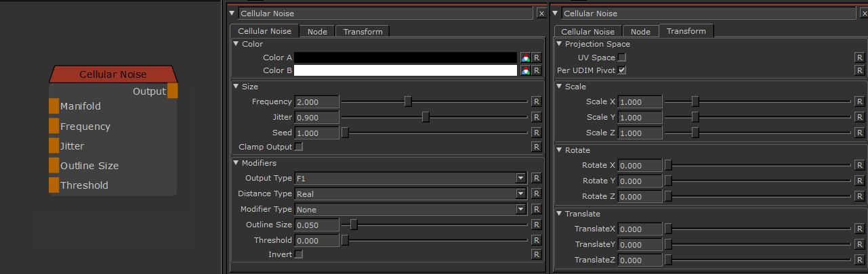868x274 pixels.
Task: Reset Jitter value using R button
Action: [x=536, y=117]
